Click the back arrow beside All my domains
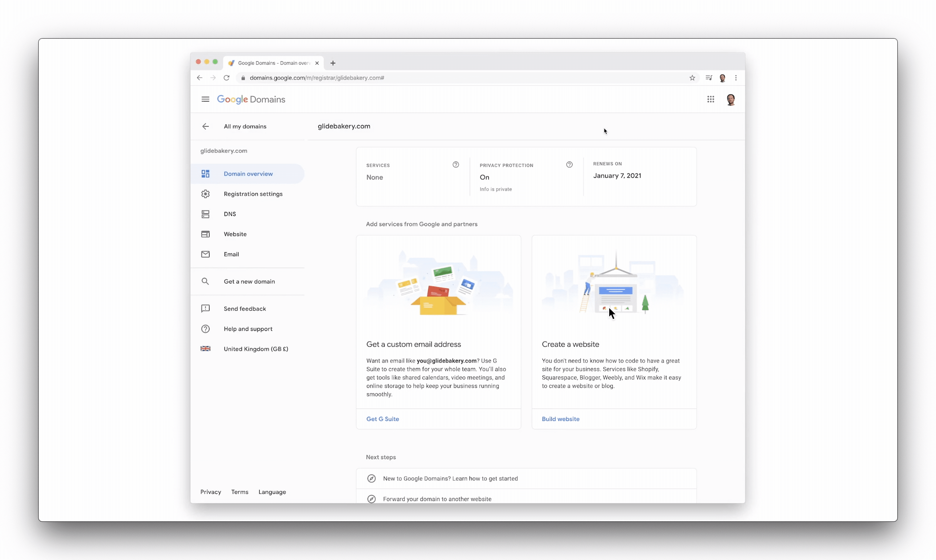This screenshot has width=936, height=560. pos(205,126)
